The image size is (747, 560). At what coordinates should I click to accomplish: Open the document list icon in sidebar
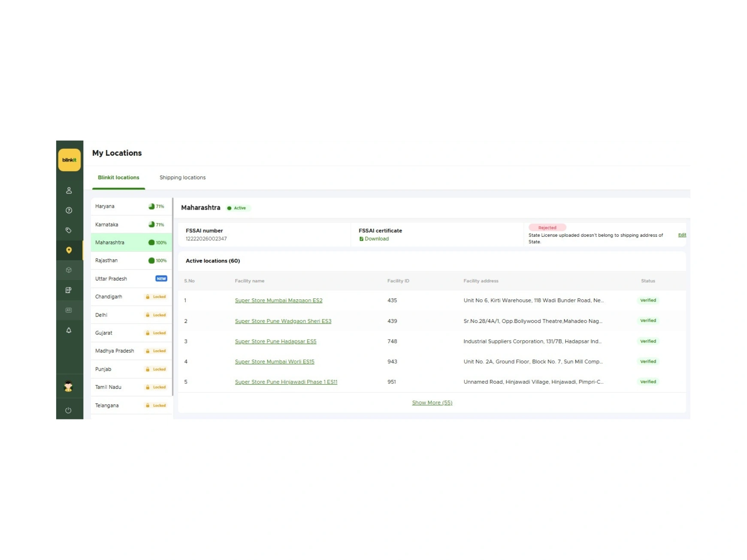[69, 290]
